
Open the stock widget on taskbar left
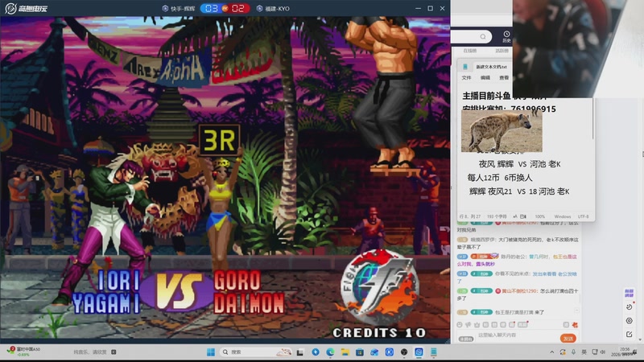click(x=24, y=352)
